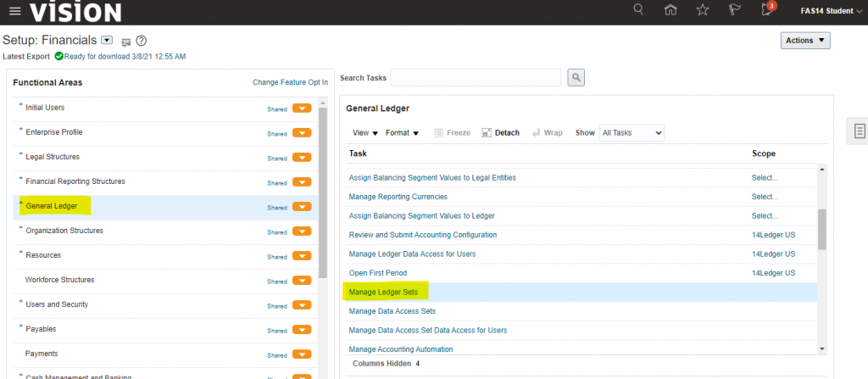Viewport: 868px width, 379px height.
Task: Click the Detach toolbar button
Action: (x=500, y=133)
